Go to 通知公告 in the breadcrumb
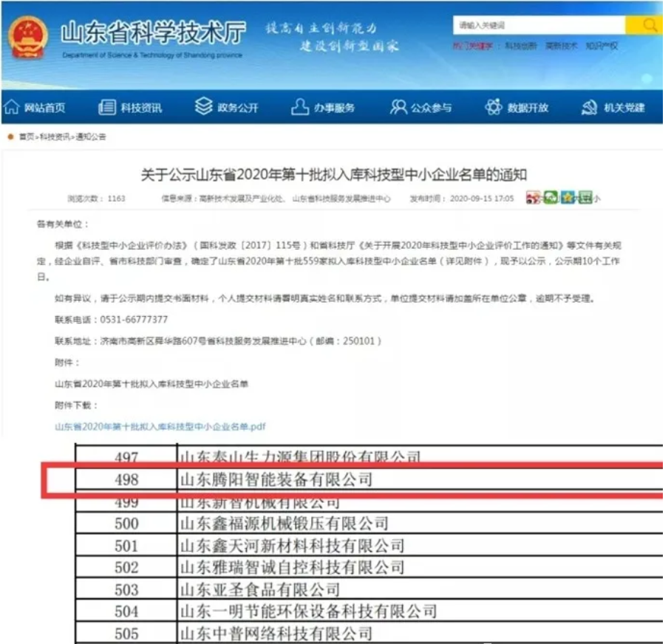The image size is (671, 644). coord(91,137)
